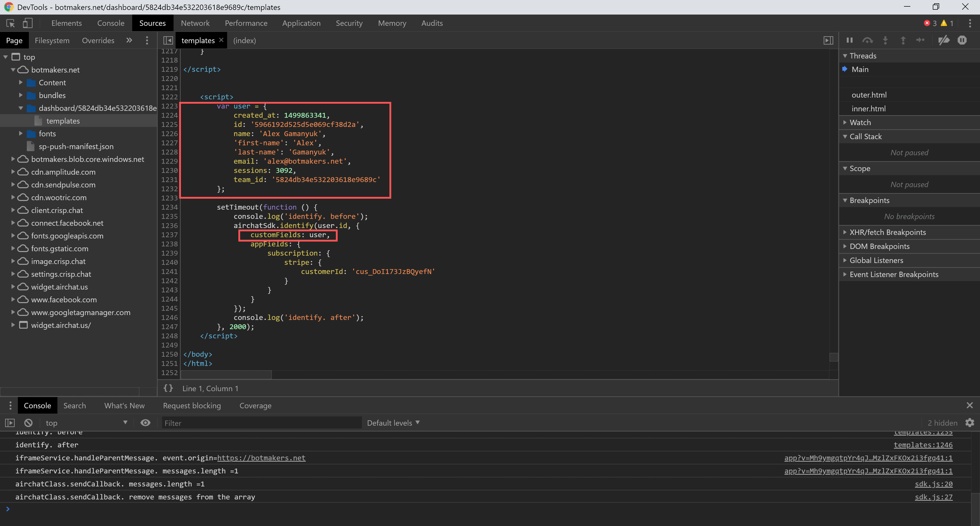The width and height of the screenshot is (980, 526).
Task: Open the Request blocking drawer tab
Action: 192,406
